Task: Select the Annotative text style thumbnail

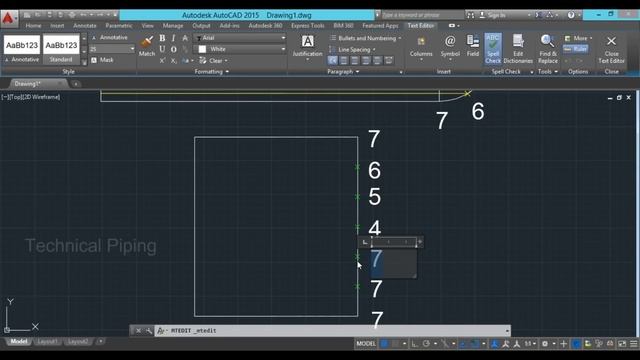Action: coord(22,49)
